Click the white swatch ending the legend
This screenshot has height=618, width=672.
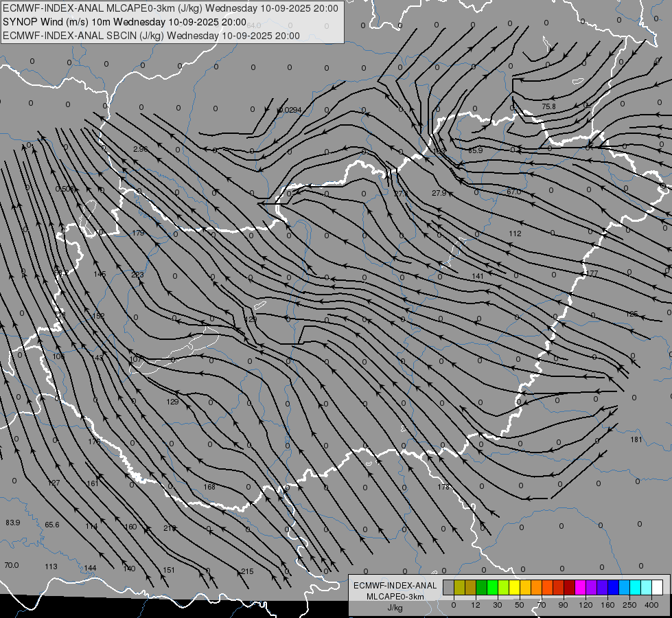tap(657, 588)
